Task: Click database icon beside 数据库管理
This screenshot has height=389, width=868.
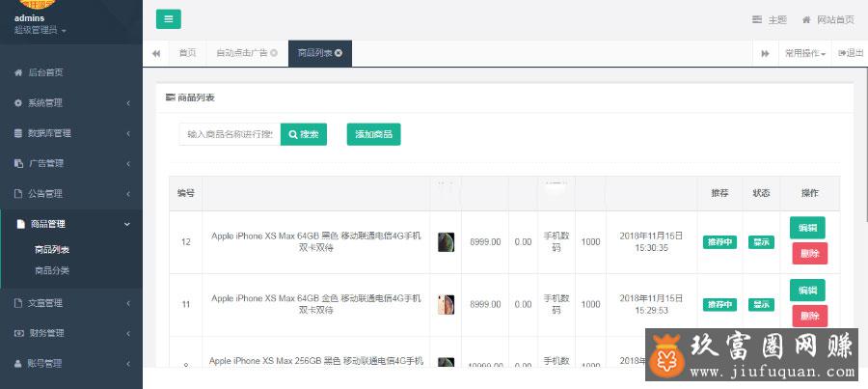Action: (18, 133)
